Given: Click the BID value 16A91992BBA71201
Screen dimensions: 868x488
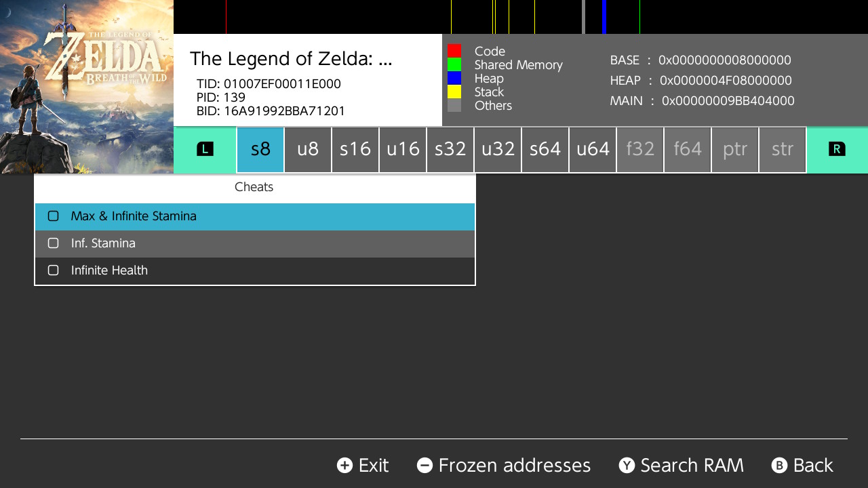Looking at the screenshot, I should coord(285,111).
